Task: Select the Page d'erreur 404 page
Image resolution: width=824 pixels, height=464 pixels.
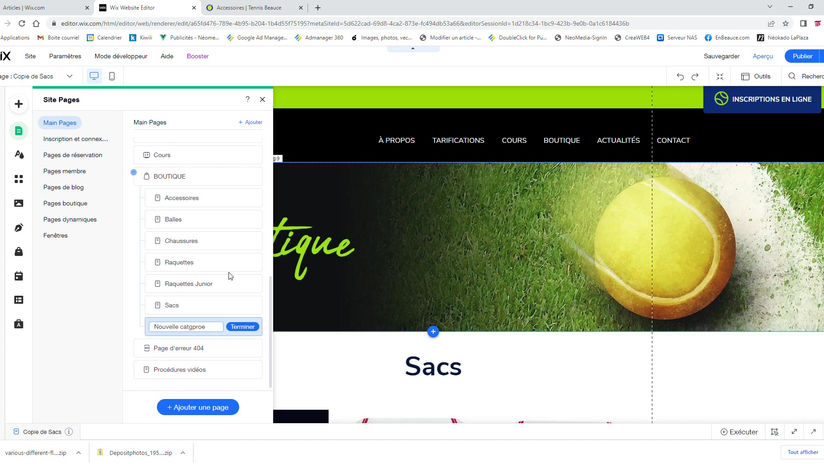Action: 198,348
